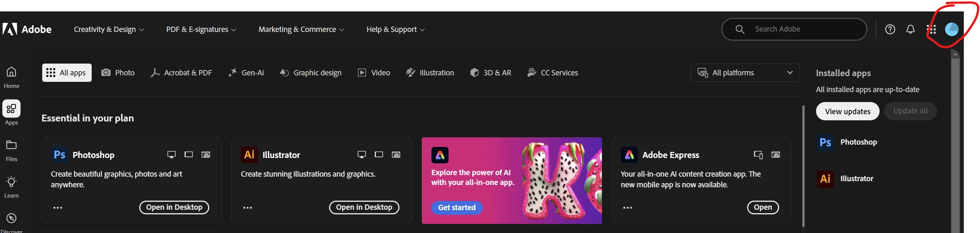Select the All apps filter tab

(x=67, y=73)
